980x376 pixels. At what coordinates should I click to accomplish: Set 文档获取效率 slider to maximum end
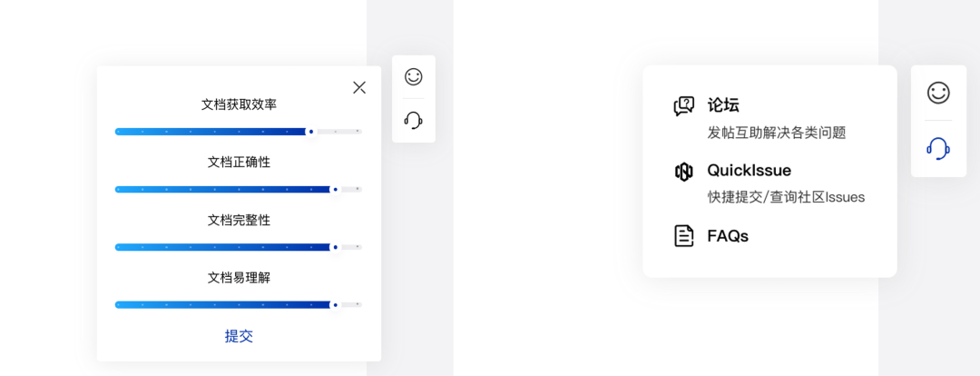tap(359, 132)
